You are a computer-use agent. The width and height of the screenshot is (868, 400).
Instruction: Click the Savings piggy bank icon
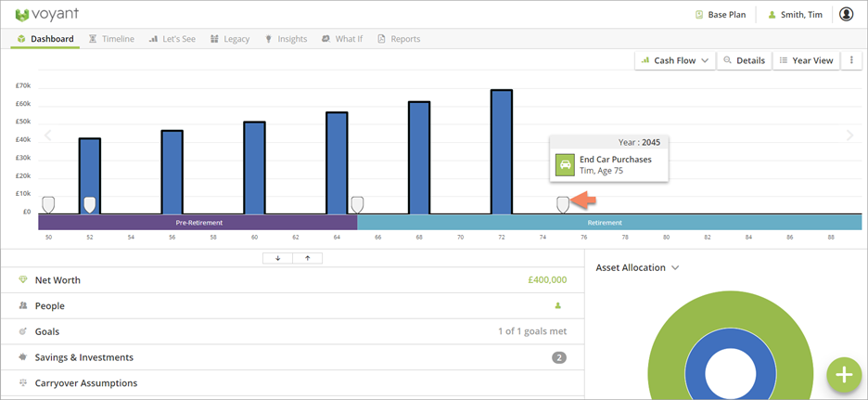click(22, 356)
